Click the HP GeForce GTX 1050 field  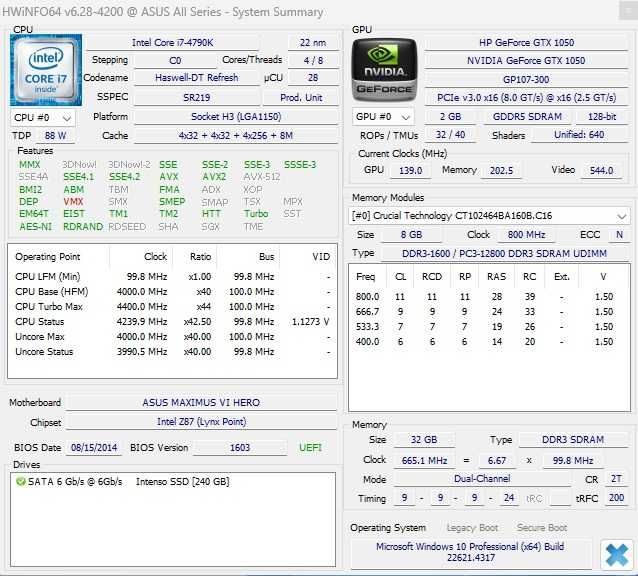[527, 43]
